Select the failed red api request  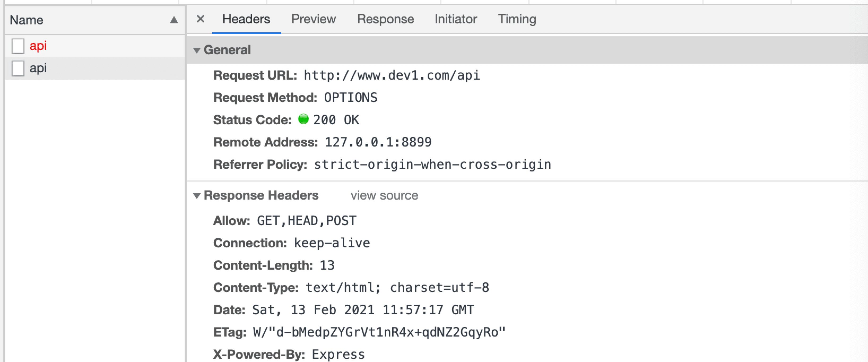38,46
